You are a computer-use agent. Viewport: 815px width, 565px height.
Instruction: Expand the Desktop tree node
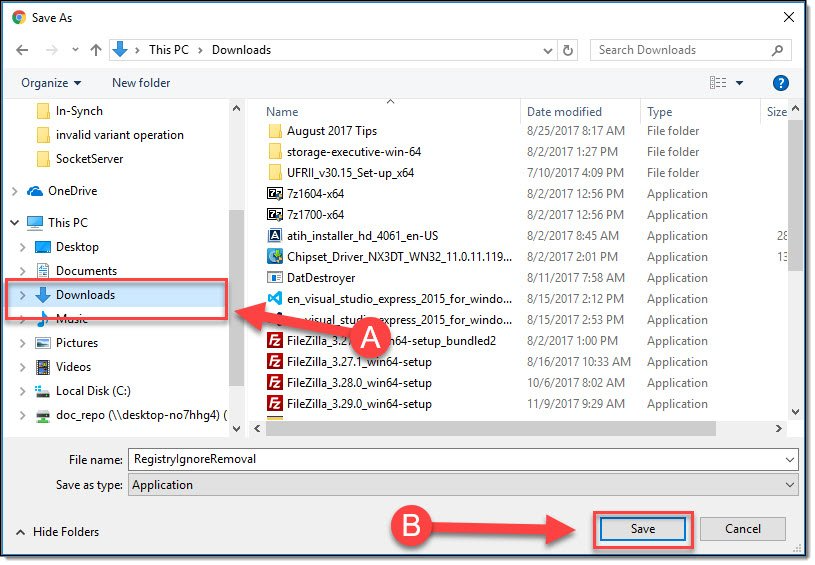click(22, 247)
